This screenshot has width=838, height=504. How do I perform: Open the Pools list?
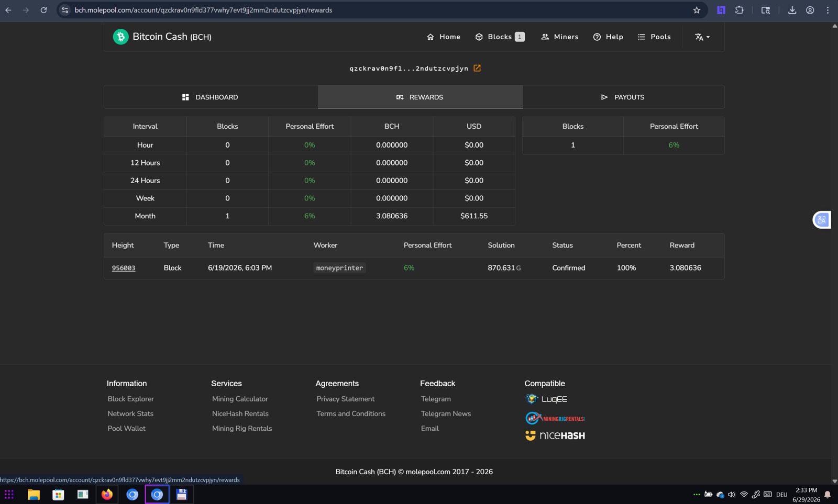[654, 37]
